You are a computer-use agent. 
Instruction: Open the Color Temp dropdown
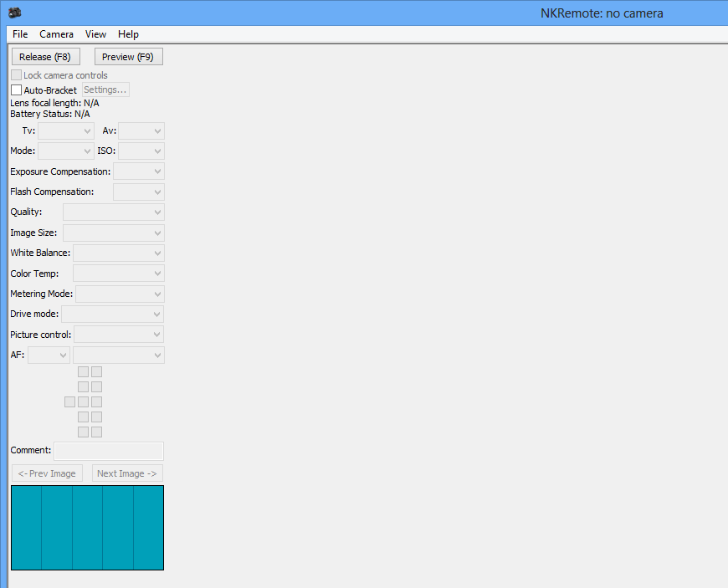[119, 274]
